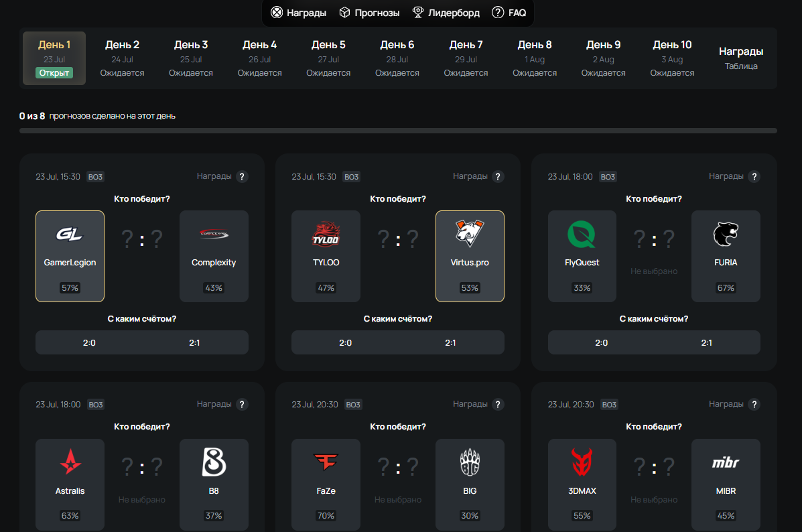Screen dimensions: 802x532
Task: Click the Открыт status badge
Action: click(x=54, y=72)
